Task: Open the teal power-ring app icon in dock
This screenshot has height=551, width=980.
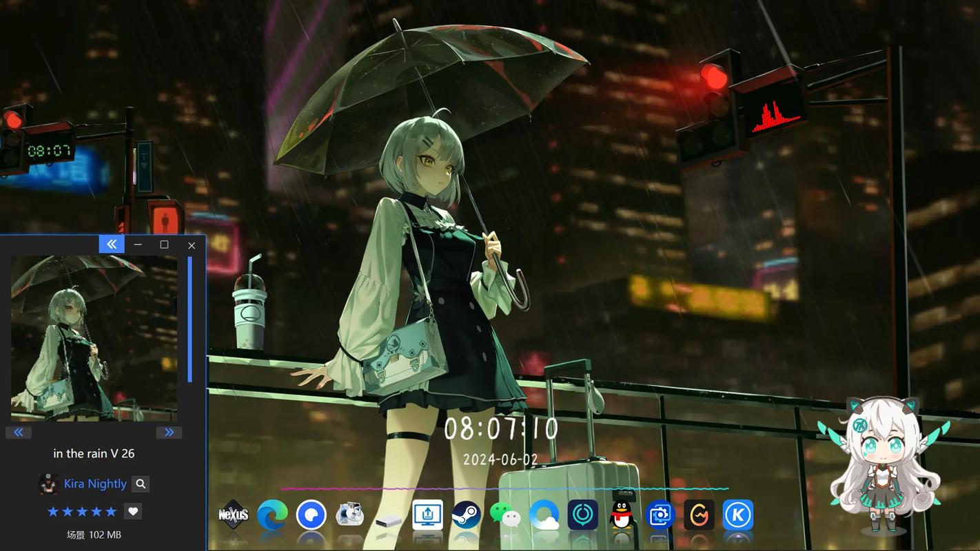Action: pos(583,515)
